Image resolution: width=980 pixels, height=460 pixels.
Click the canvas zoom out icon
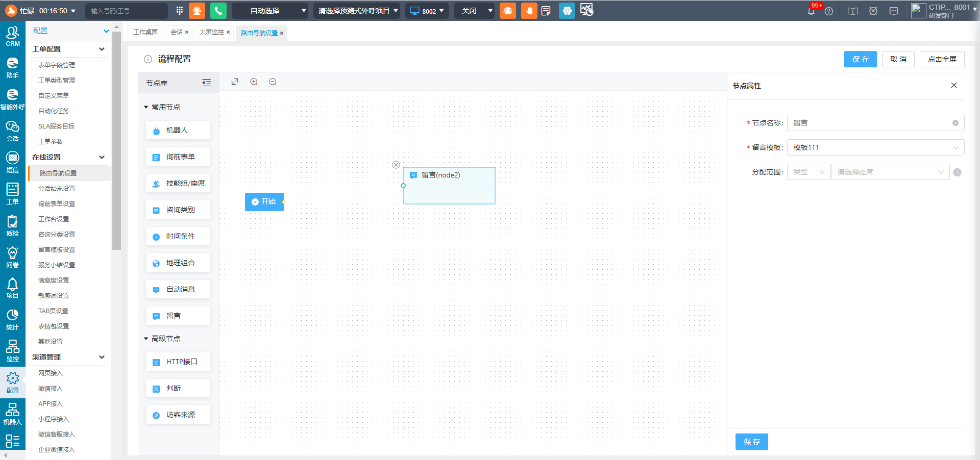pyautogui.click(x=273, y=82)
